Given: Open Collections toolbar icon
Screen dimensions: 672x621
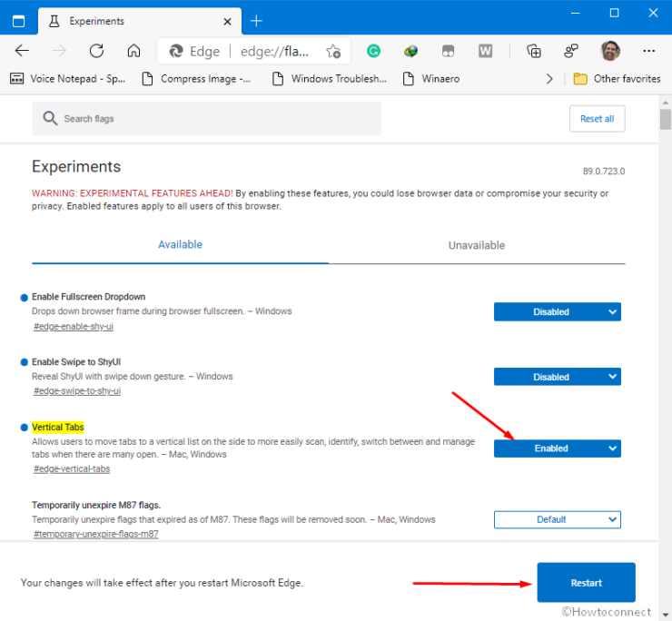Looking at the screenshot, I should [x=534, y=52].
